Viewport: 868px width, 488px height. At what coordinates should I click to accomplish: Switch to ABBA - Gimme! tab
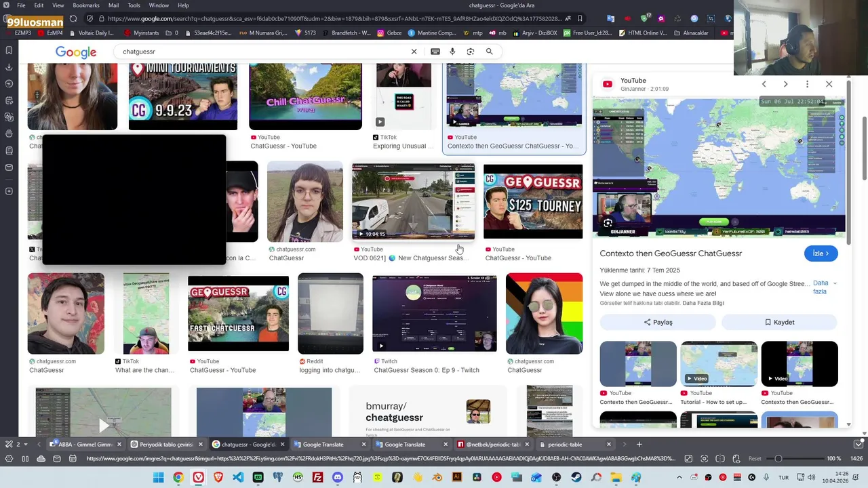click(85, 444)
